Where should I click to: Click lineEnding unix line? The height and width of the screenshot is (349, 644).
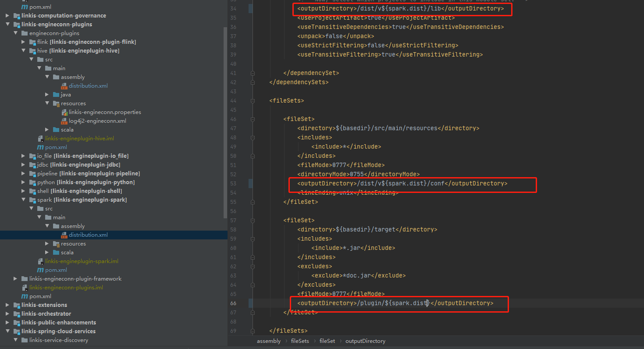[x=348, y=192]
